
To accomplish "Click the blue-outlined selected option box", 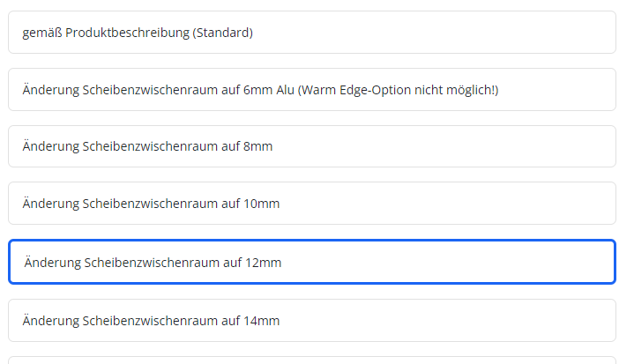I will (x=311, y=263).
